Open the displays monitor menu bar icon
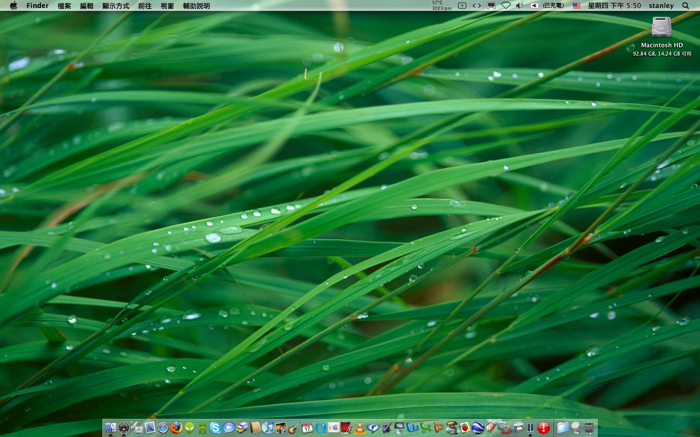 [x=491, y=5]
